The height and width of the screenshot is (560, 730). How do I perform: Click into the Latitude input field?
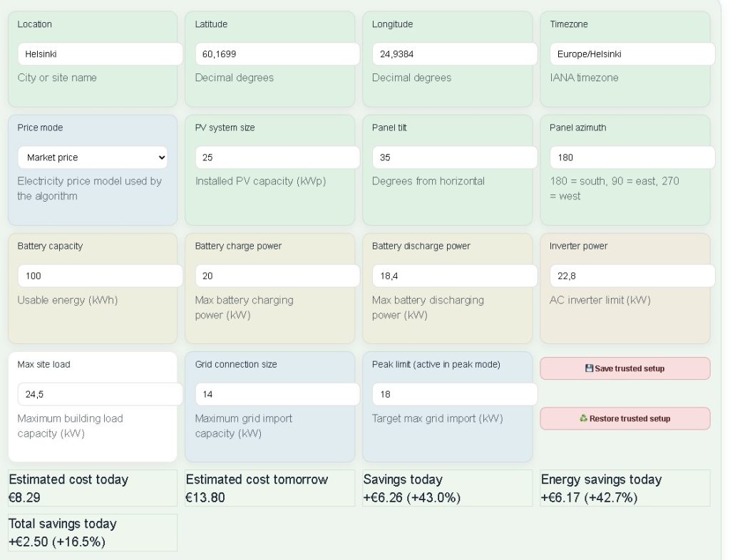coord(277,54)
